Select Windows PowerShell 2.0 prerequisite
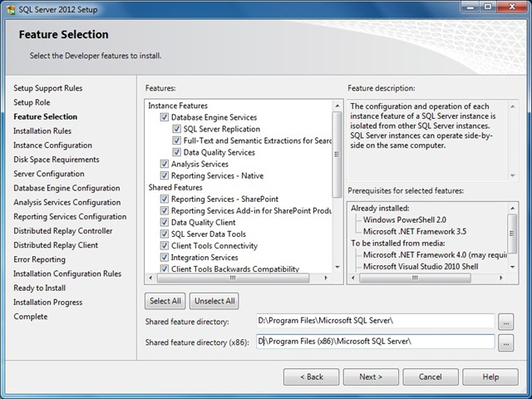 pos(405,219)
